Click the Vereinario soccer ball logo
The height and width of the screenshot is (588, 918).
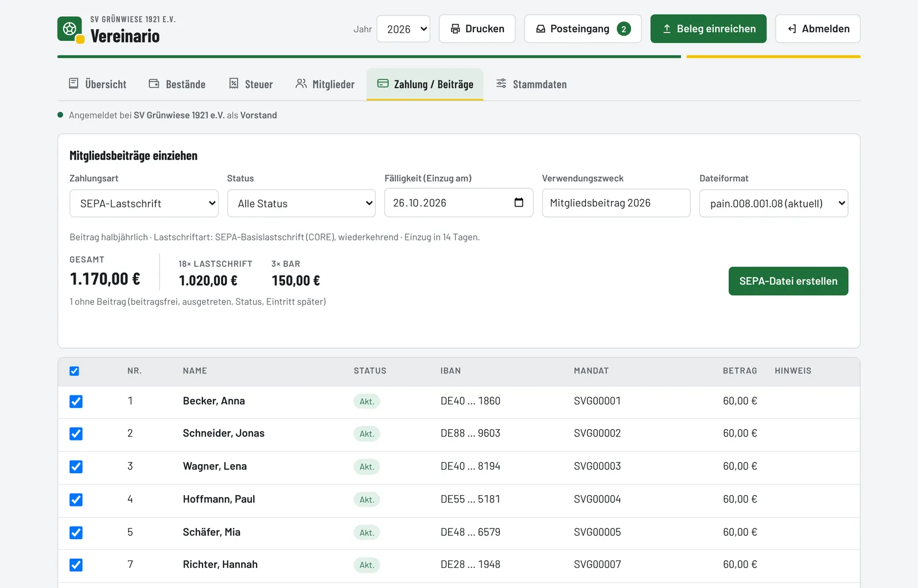[70, 29]
